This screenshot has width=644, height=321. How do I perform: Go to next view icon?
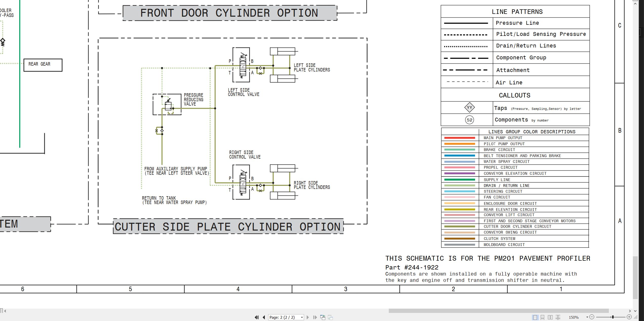click(x=330, y=317)
